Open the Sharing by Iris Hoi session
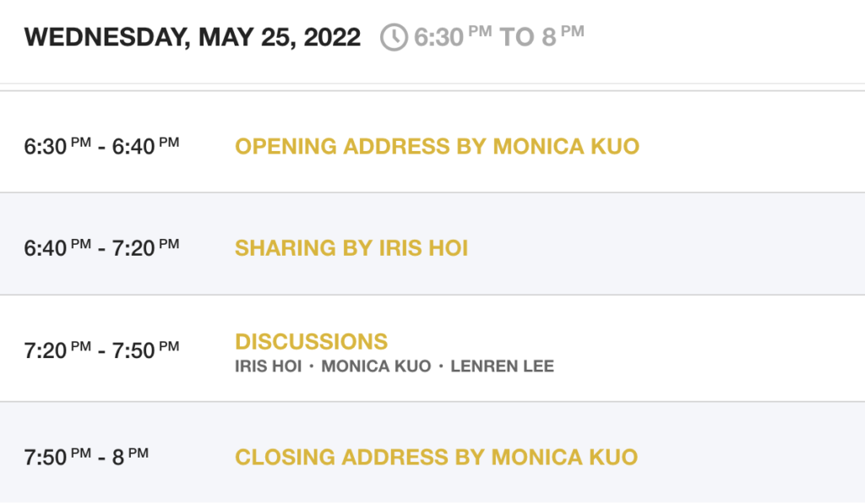 351,248
